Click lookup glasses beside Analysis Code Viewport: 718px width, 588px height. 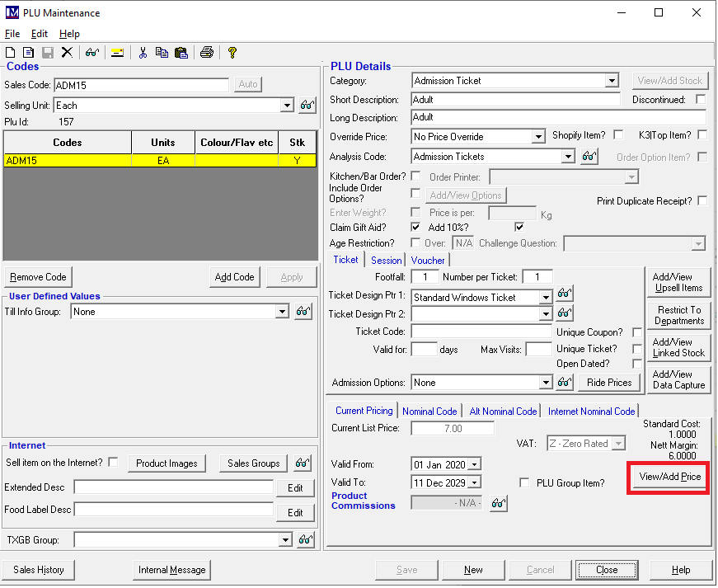(589, 157)
